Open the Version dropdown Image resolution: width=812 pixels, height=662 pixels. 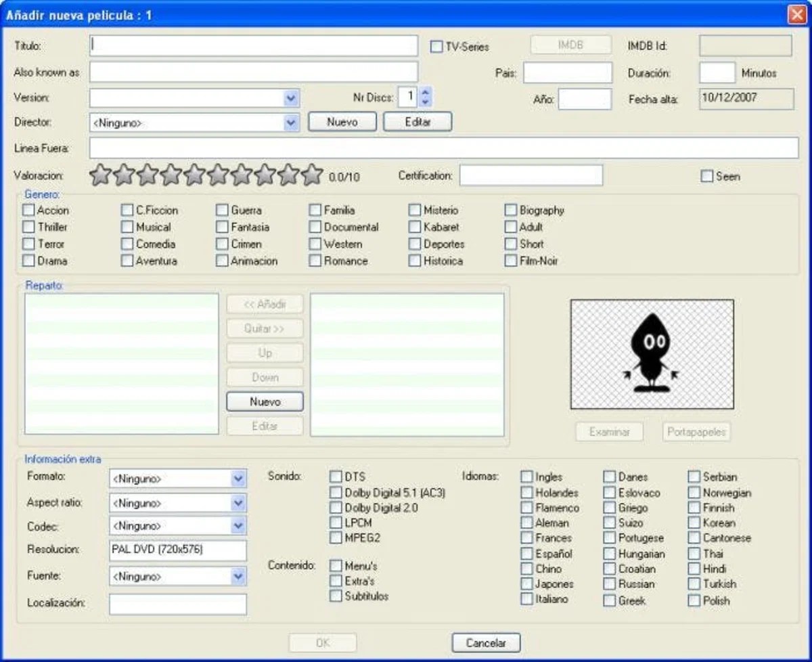(x=291, y=97)
